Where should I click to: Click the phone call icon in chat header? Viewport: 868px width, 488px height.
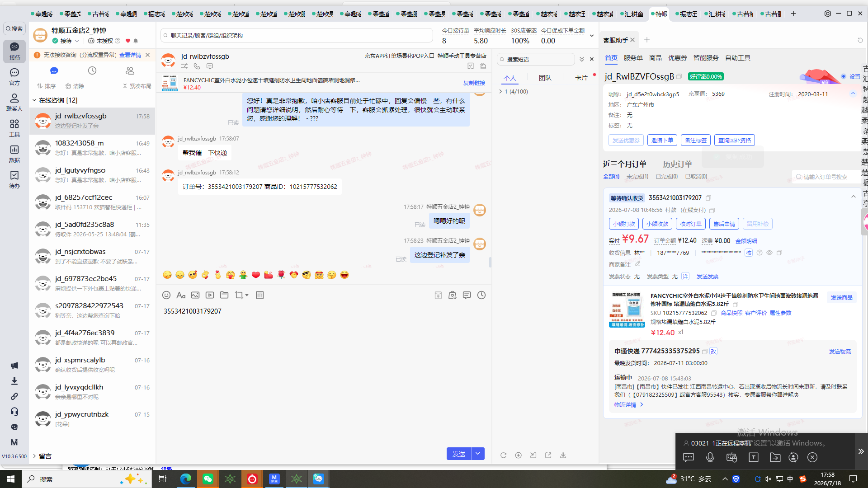coord(197,66)
